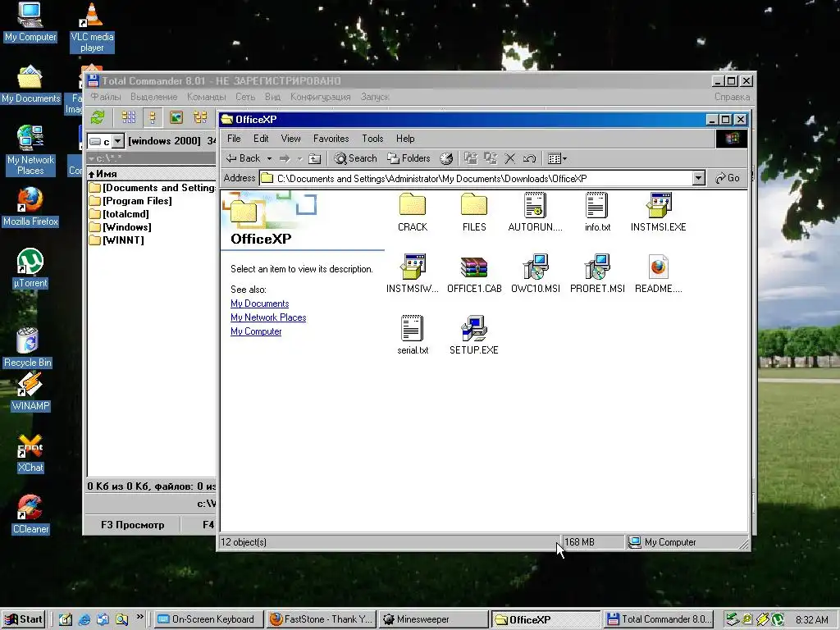Click the Delete X toolbar icon

[510, 158]
